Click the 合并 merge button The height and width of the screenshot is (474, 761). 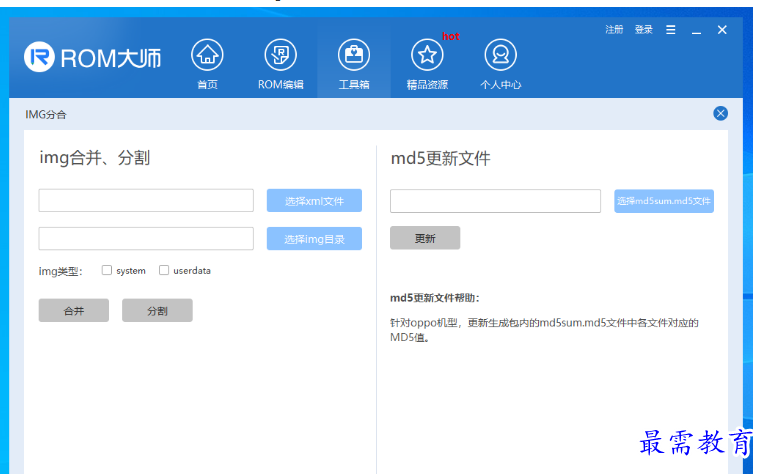[x=74, y=311]
